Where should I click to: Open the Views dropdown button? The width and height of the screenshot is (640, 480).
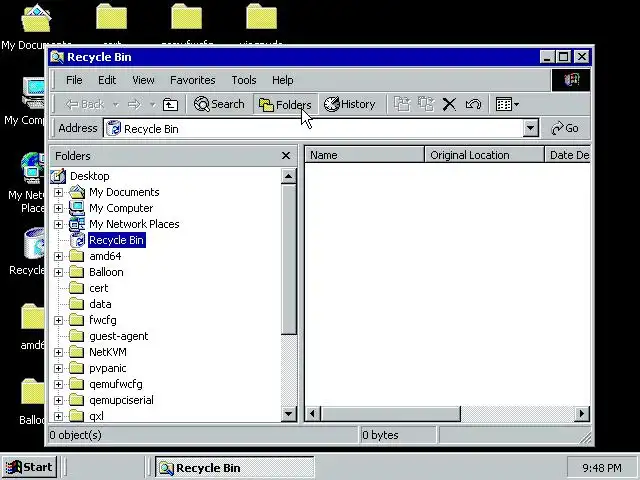(507, 104)
